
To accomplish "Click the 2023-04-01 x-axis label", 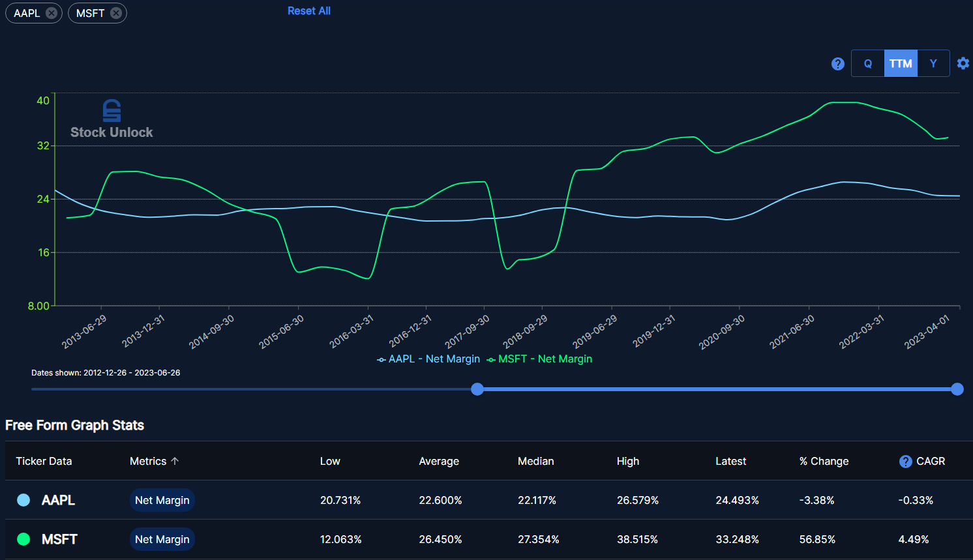I will pos(927,332).
